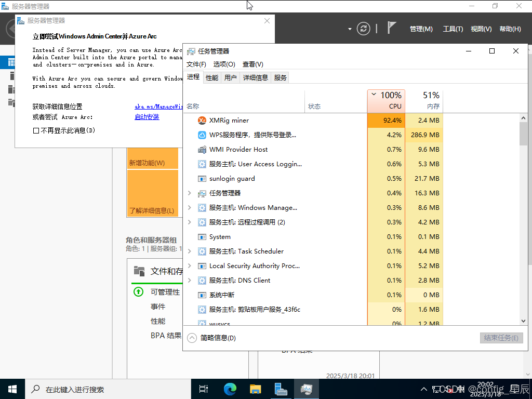532x399 pixels.
Task: Open the 选项(O) menu in Task Manager
Action: [224, 64]
